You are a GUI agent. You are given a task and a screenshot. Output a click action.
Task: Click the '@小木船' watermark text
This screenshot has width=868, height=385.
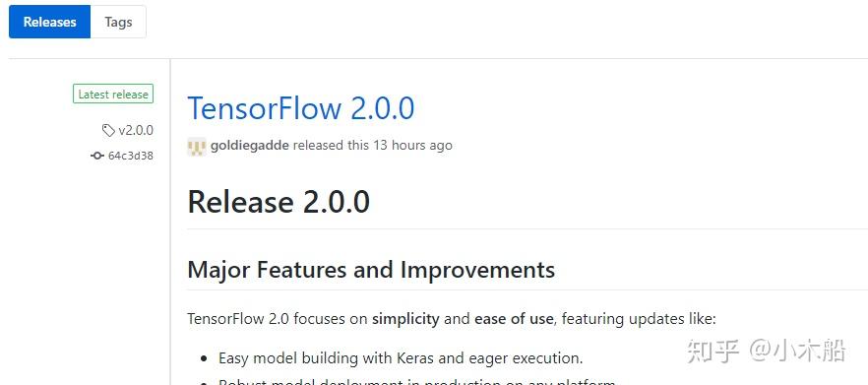click(x=798, y=352)
